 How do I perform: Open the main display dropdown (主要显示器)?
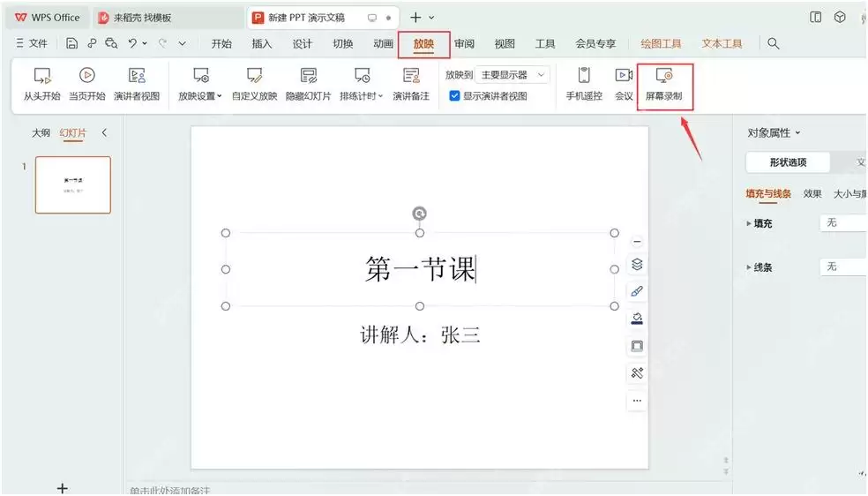(513, 75)
